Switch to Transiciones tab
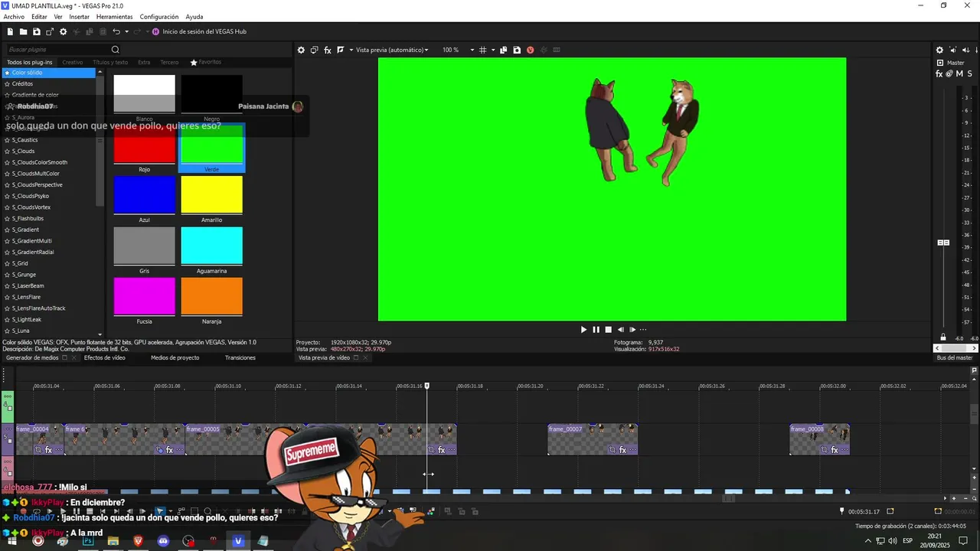The height and width of the screenshot is (551, 980). (x=240, y=357)
